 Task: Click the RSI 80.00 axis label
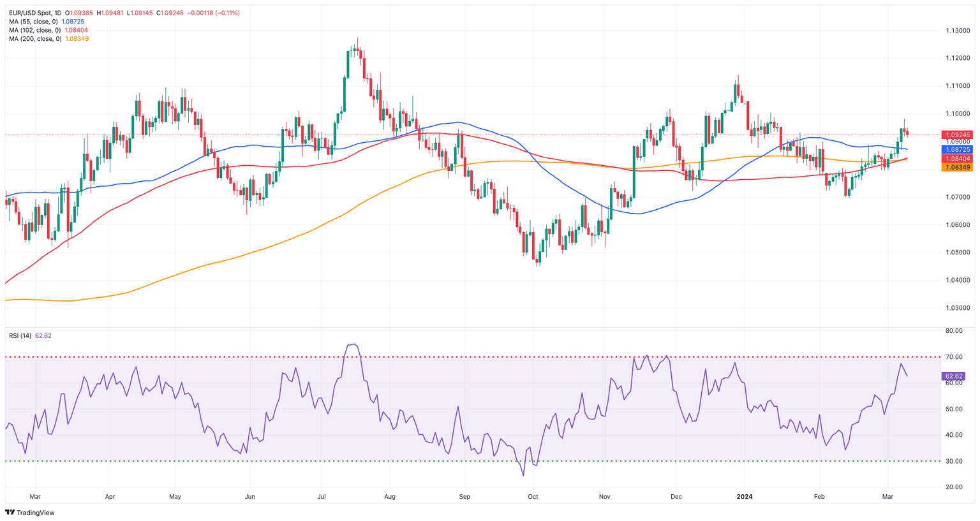(x=954, y=331)
